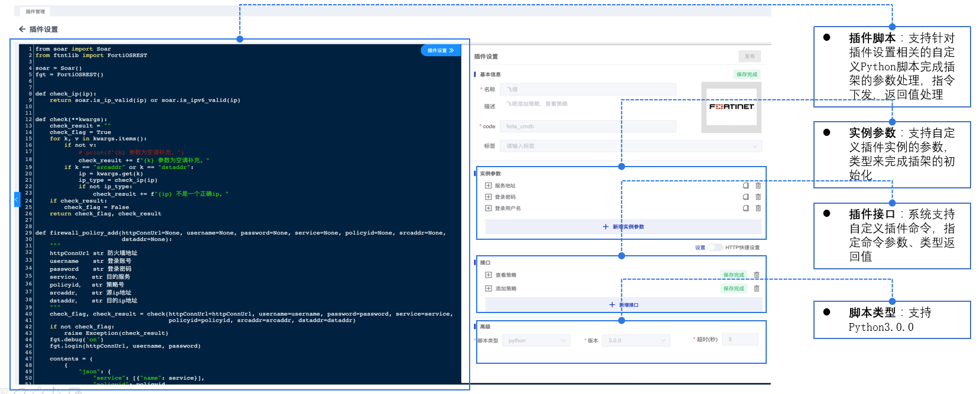980x394 pixels.
Task: Click the 高级 section heading
Action: (485, 327)
